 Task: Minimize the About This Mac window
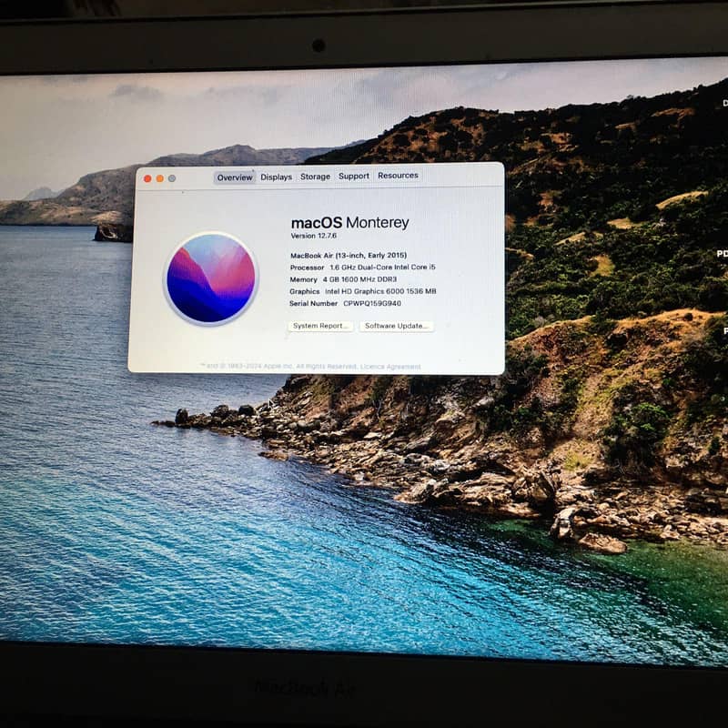(160, 178)
